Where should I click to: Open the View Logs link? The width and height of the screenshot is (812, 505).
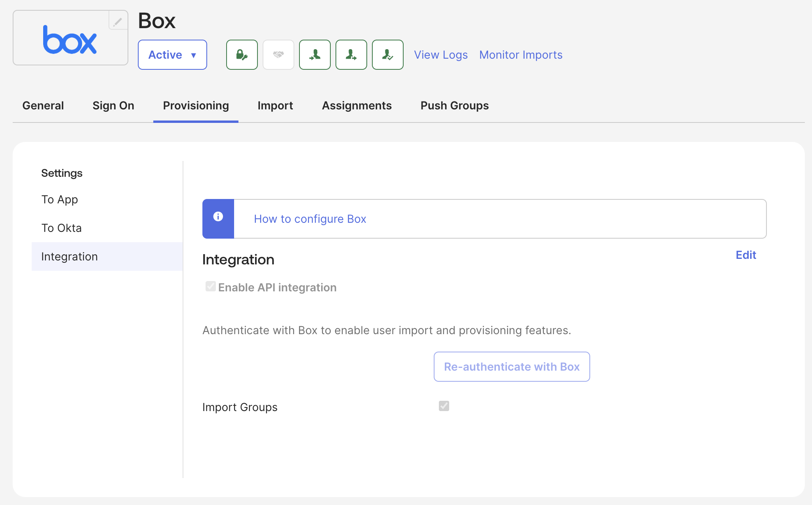point(441,55)
